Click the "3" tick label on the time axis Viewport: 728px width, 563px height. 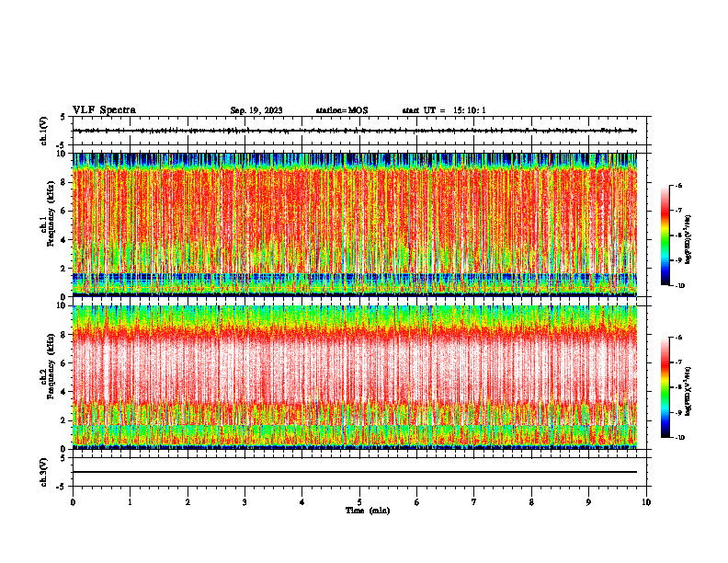pyautogui.click(x=245, y=502)
